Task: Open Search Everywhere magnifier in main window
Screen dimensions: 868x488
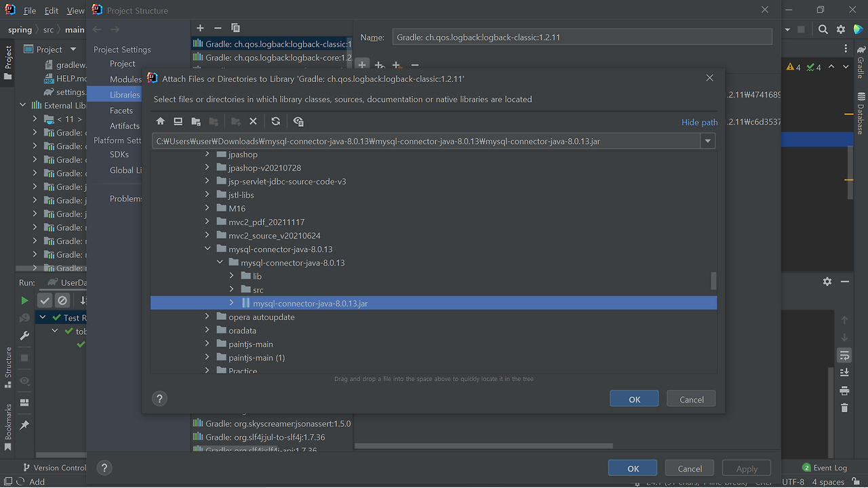Action: 823,29
